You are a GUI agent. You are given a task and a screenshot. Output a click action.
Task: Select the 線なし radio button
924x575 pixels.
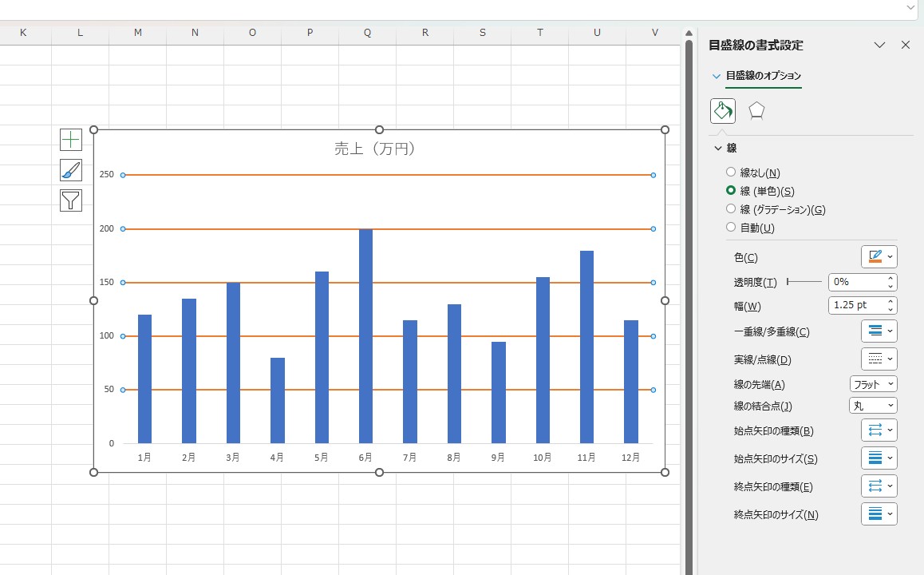(x=731, y=172)
